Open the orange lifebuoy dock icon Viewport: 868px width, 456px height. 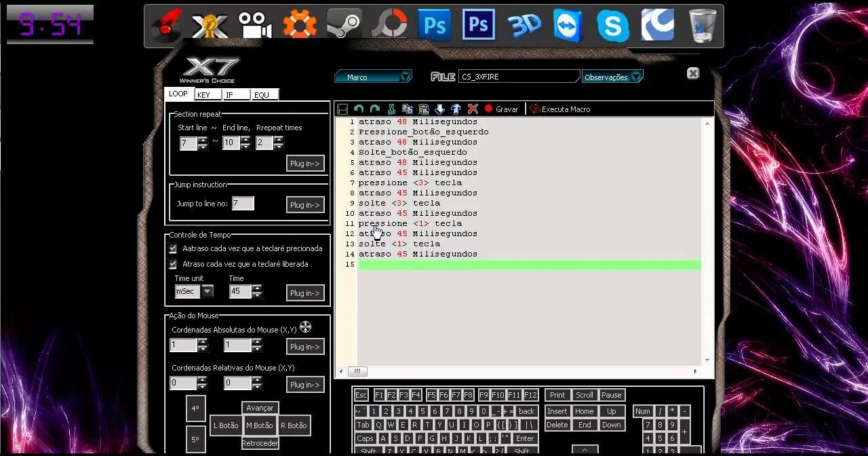click(300, 26)
